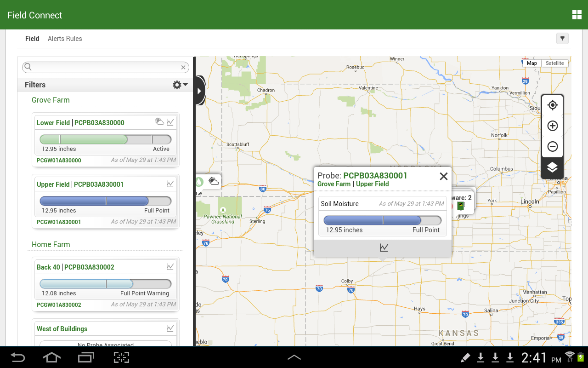Click the green probe marker on map
The height and width of the screenshot is (368, 588).
coord(460,206)
